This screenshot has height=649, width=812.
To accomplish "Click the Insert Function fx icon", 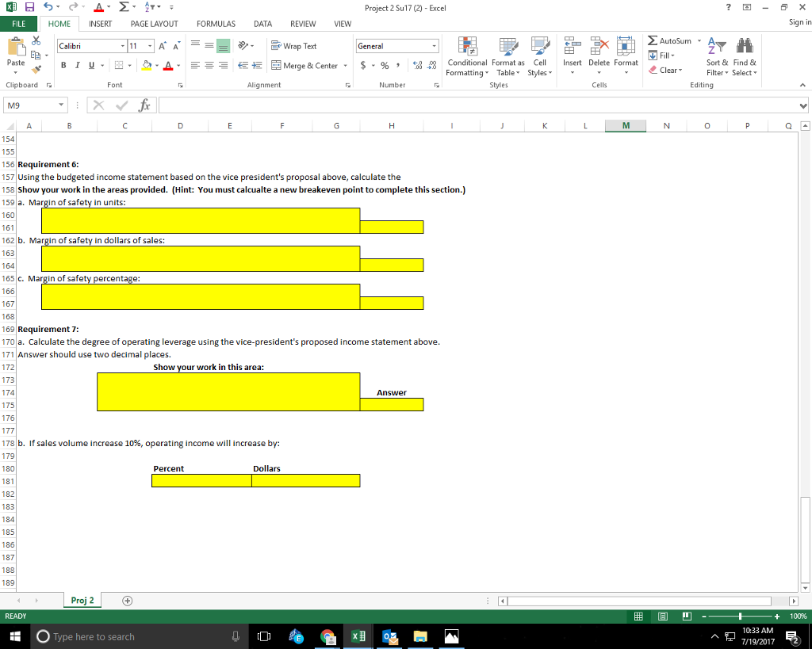I will (x=144, y=105).
